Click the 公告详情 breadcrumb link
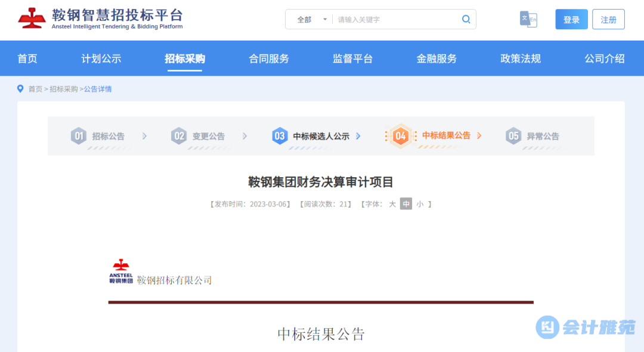The image size is (644, 352). tap(98, 89)
